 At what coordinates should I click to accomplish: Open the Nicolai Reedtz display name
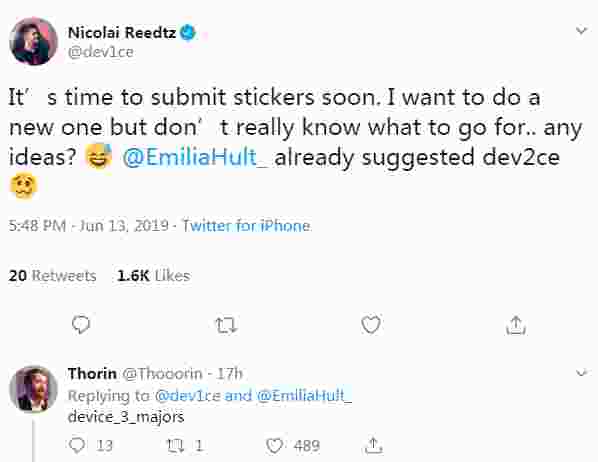click(x=122, y=32)
